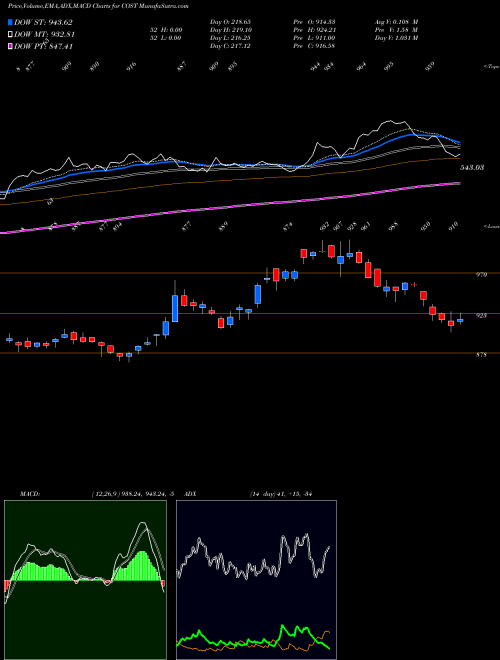Screen dimensions: 500x660
Task: Click the (14 day) 41, +15, -34 ADX values
Action: pos(280,493)
